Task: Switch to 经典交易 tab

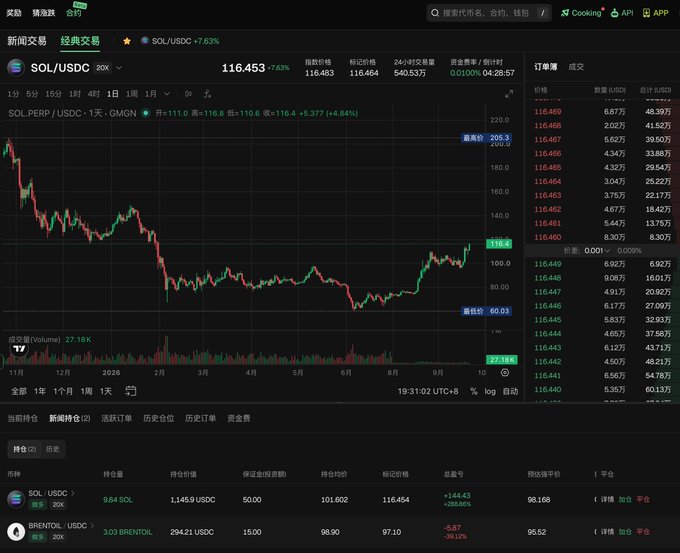Action: [x=80, y=41]
